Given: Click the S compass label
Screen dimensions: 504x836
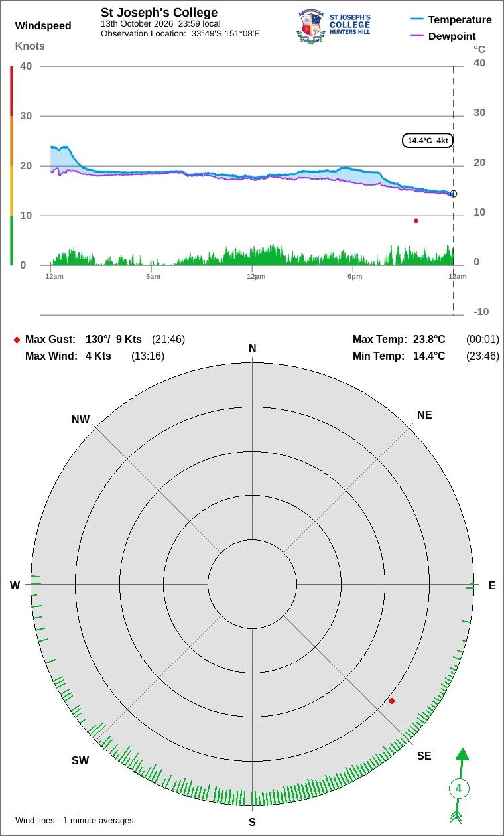Looking at the screenshot, I should tap(252, 822).
